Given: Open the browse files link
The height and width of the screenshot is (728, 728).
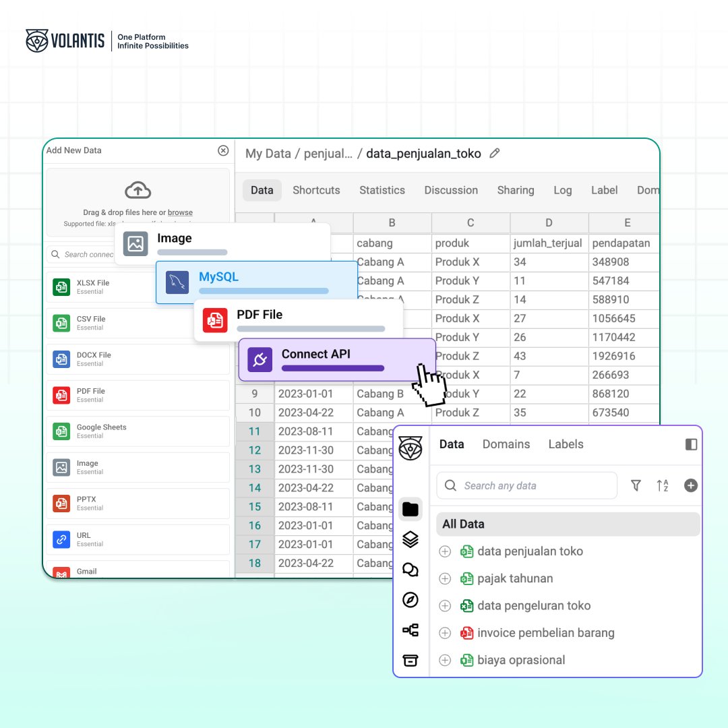Looking at the screenshot, I should 180,212.
